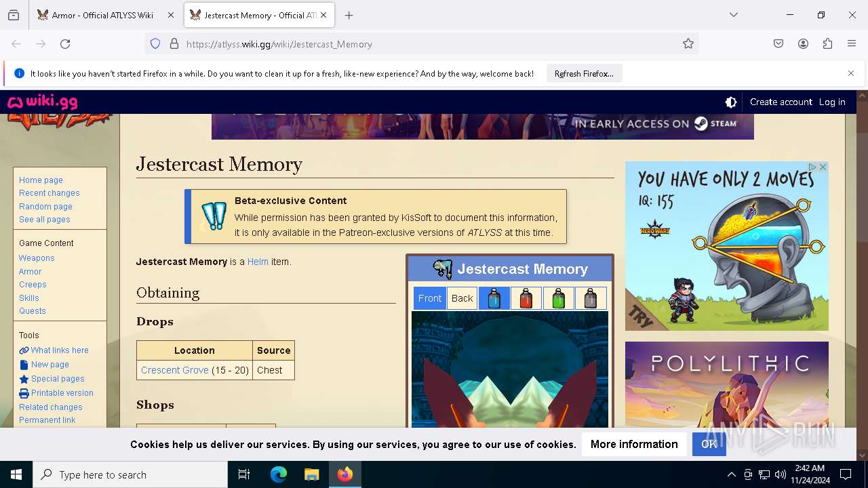Viewport: 868px width, 488px height.
Task: Open Windows Start menu
Action: 16,474
